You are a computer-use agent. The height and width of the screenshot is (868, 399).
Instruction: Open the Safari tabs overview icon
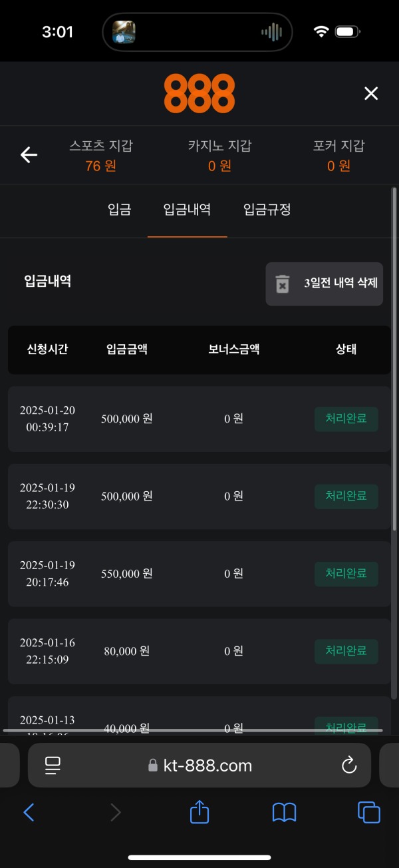pos(368,812)
